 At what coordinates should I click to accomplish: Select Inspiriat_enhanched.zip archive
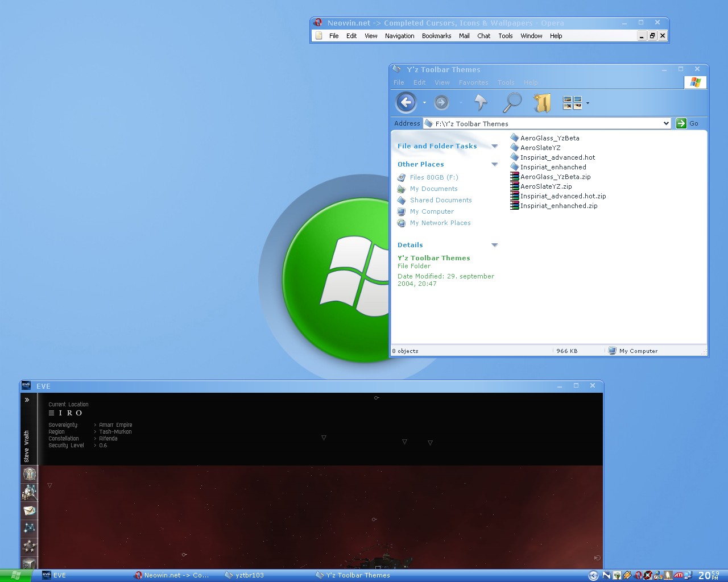(x=554, y=206)
